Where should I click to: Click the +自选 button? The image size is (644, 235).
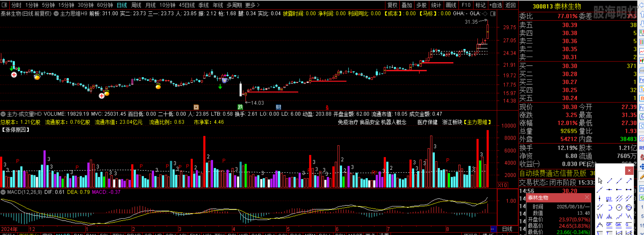(x=495, y=5)
